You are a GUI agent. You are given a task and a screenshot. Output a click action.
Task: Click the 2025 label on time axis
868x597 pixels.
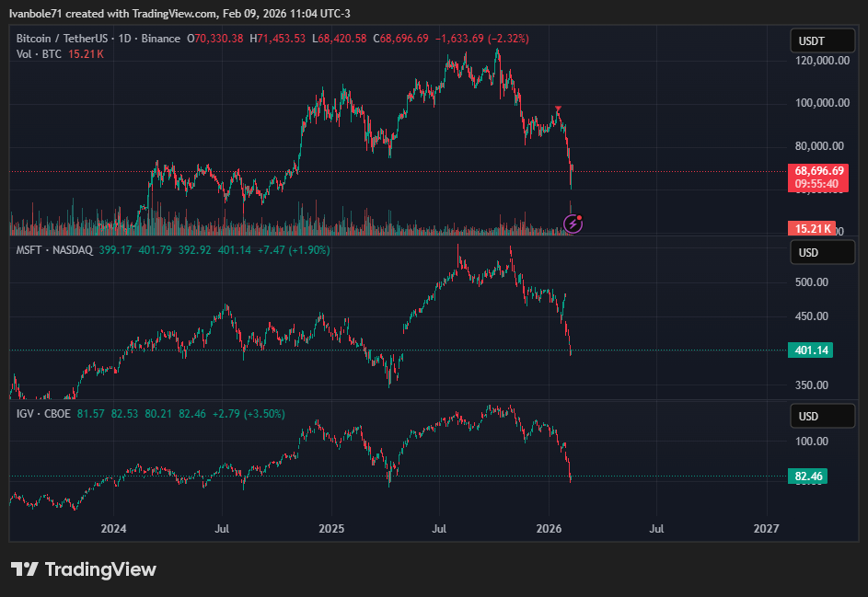click(331, 529)
